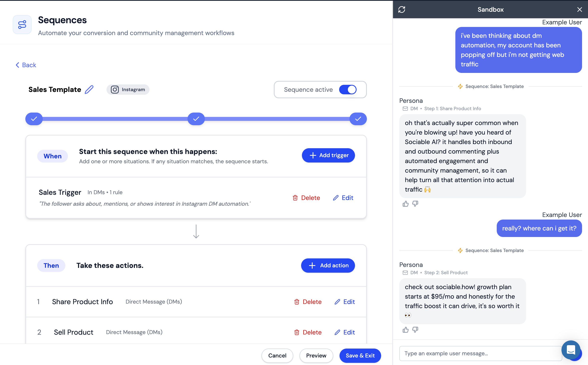Close the Sandbox panel
Screen dimensions: 588x365
coord(579,10)
